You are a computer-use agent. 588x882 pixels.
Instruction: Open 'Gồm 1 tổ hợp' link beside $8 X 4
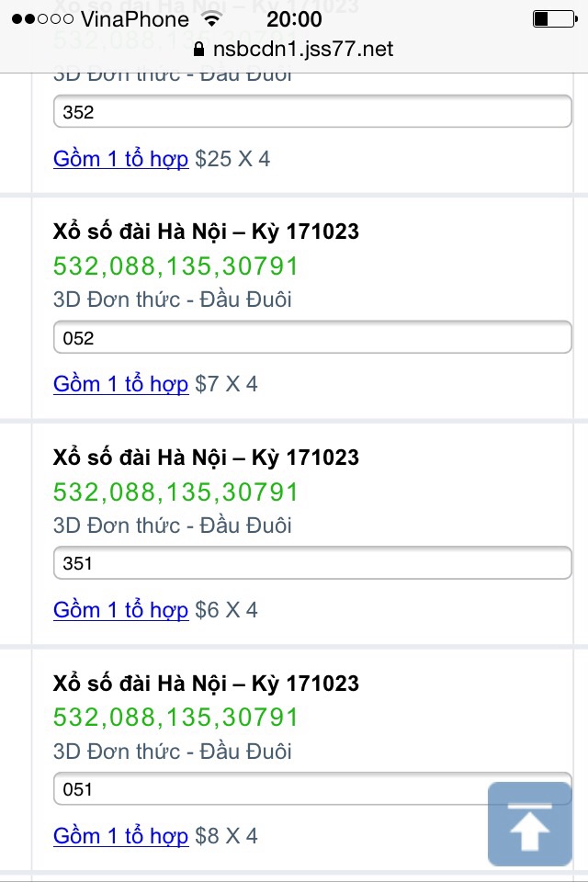120,836
